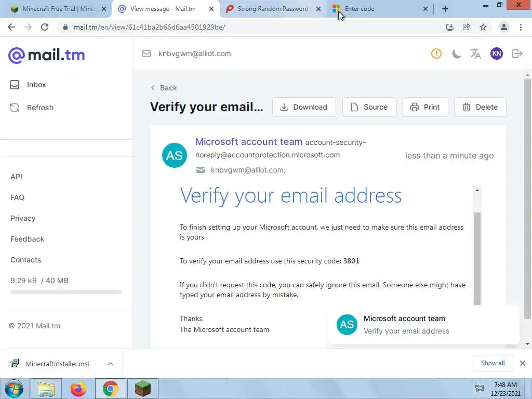Click the browser Back arrow
The image size is (532, 399).
pos(11,27)
